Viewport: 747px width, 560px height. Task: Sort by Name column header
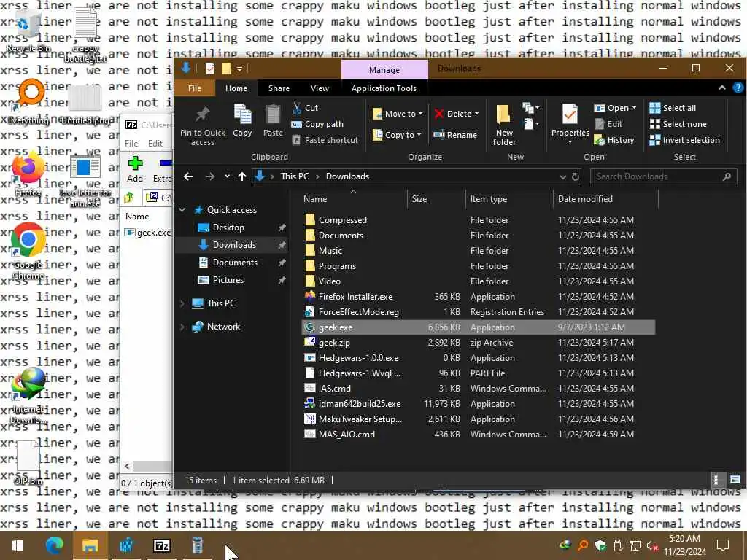point(354,199)
